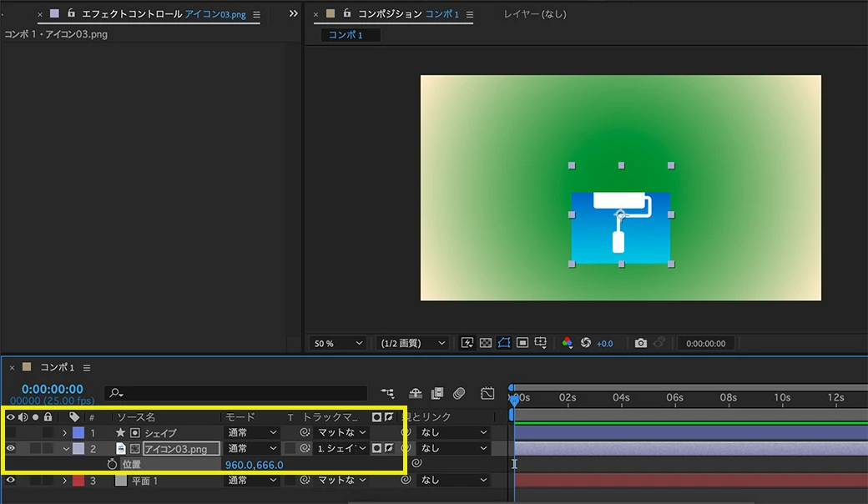Select the コンポジション コンポ 1 tab

[x=408, y=14]
